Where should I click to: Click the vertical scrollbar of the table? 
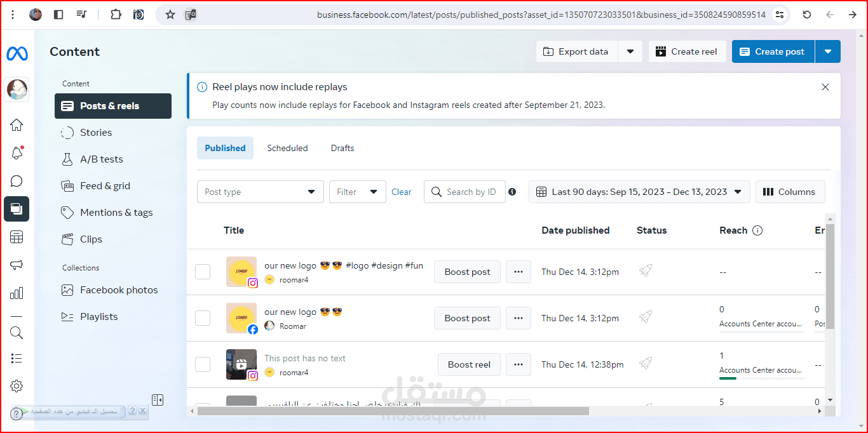click(x=830, y=276)
